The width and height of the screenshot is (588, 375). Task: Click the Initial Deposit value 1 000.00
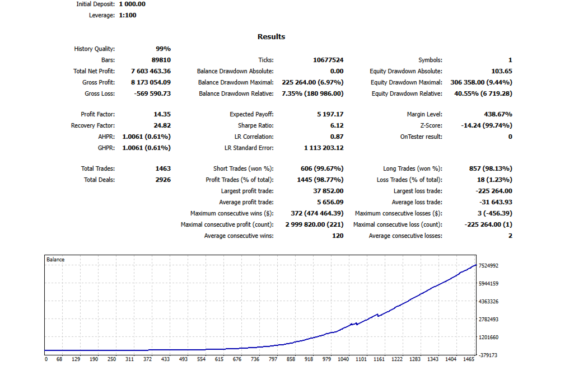tap(132, 4)
